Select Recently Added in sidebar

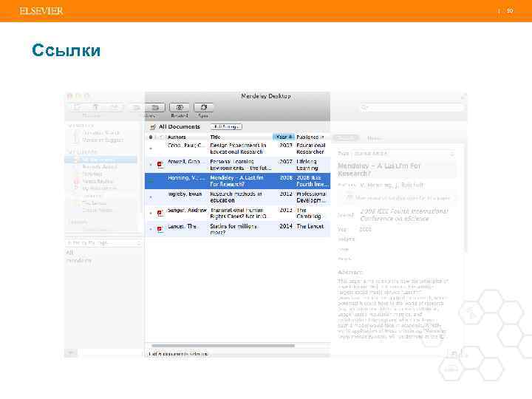[x=100, y=166]
